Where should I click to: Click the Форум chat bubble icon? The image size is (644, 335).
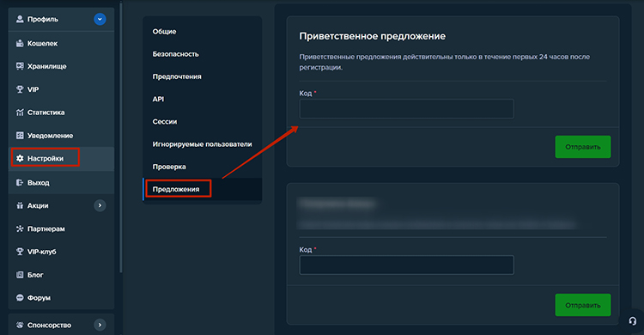pyautogui.click(x=19, y=297)
